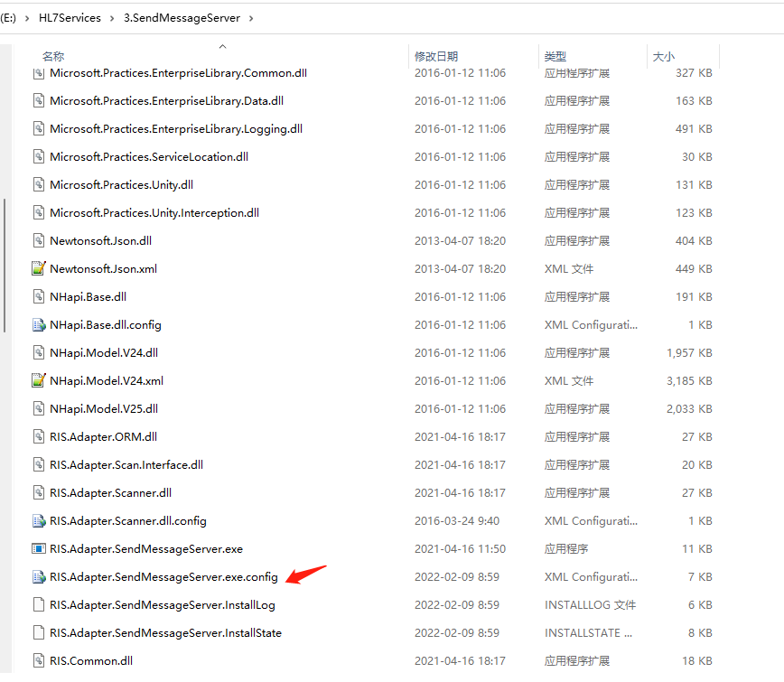Select the RIS.Adapter.Scanner.dll file name
Screen dimensions: 784x682
110,493
